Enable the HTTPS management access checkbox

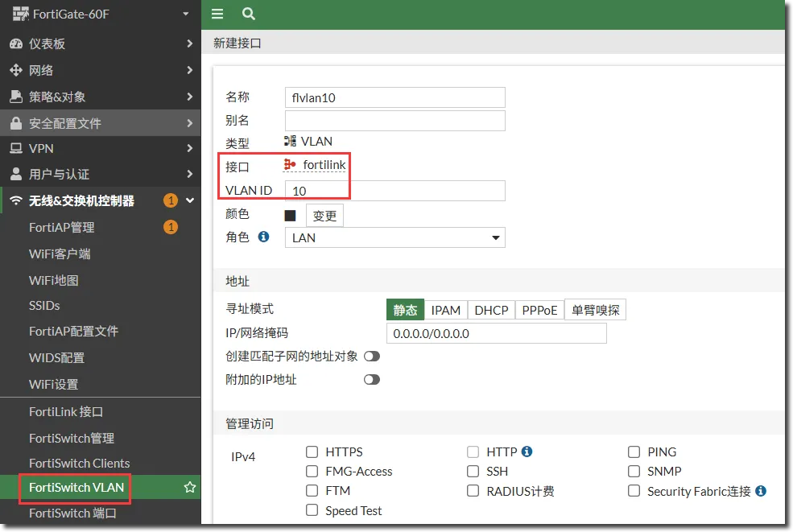coord(312,452)
